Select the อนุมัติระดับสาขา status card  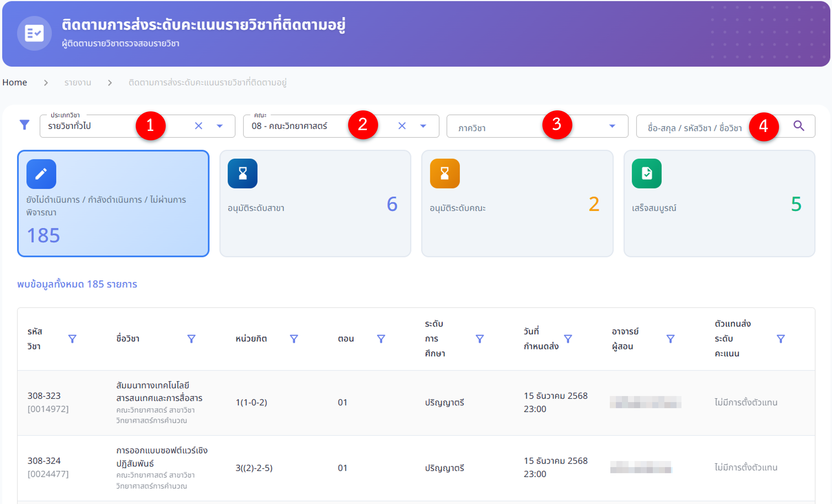[315, 203]
